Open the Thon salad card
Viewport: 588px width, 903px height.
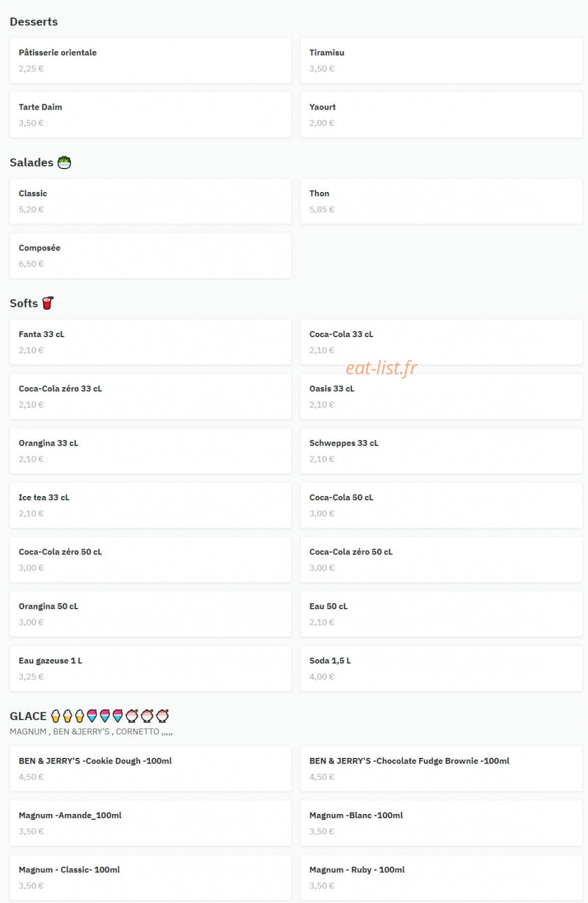441,201
